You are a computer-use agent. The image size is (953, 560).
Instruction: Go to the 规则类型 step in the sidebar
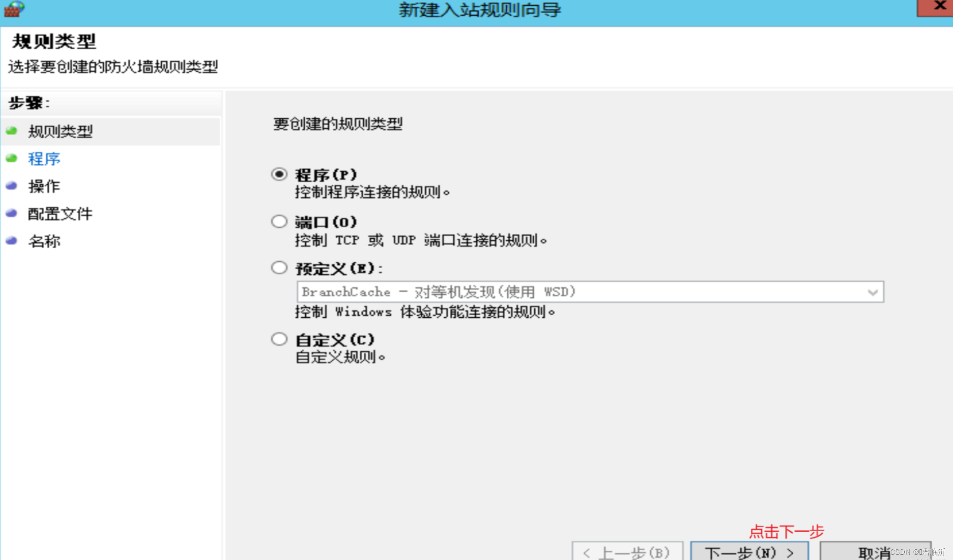pyautogui.click(x=60, y=131)
